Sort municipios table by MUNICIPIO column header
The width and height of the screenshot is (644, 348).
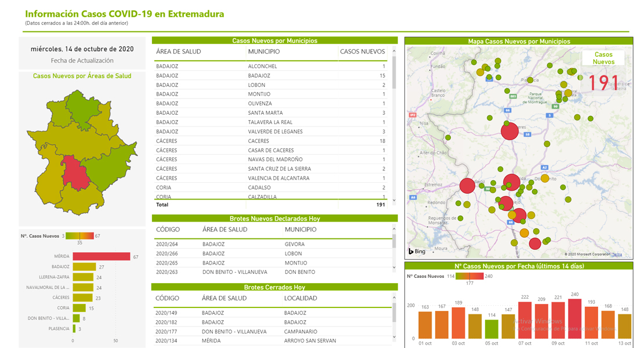click(x=263, y=52)
